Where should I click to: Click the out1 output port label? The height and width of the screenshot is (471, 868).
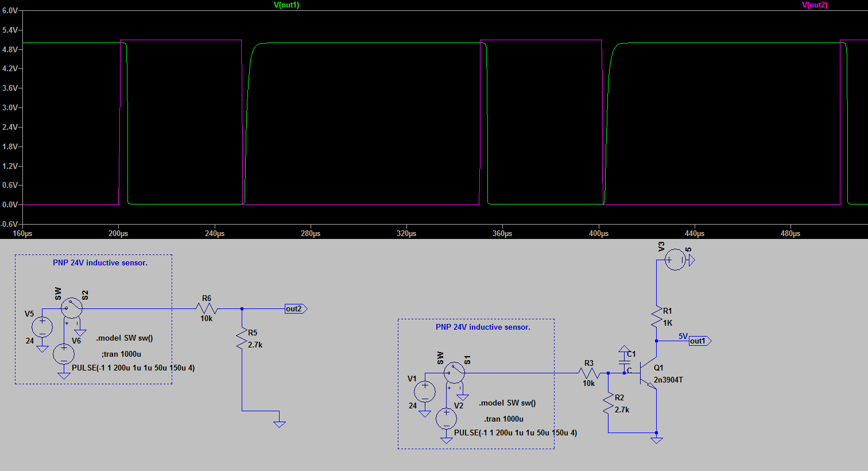pos(700,341)
